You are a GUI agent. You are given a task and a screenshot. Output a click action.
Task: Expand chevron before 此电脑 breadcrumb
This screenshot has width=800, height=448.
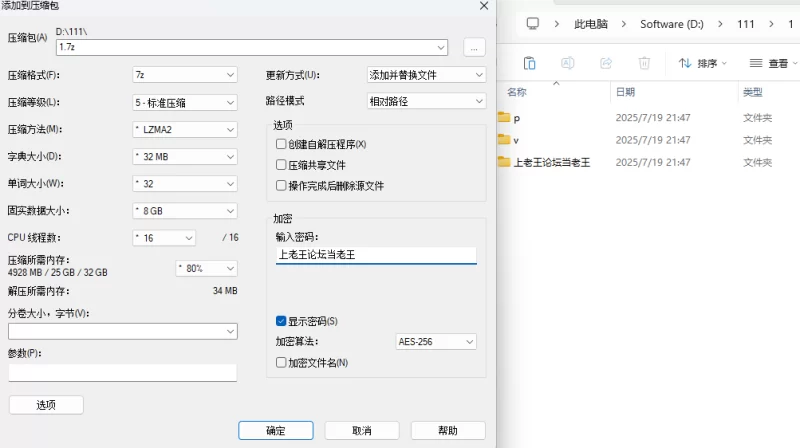click(556, 24)
